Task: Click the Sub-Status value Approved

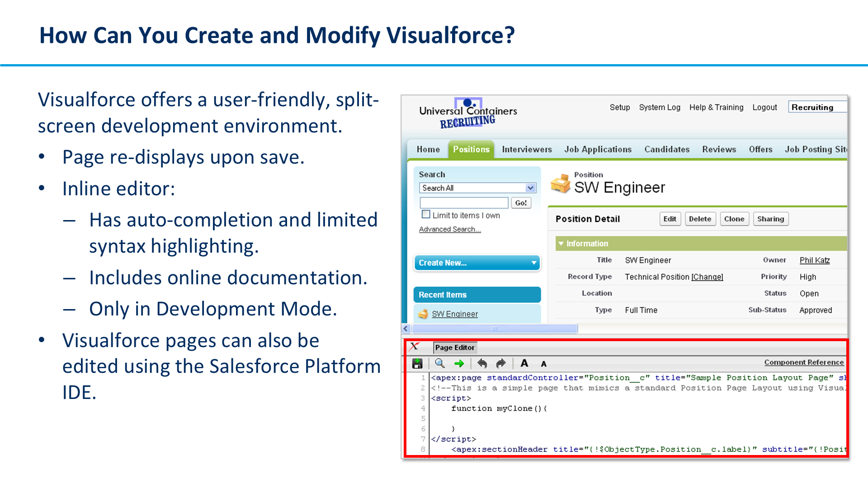Action: (816, 310)
